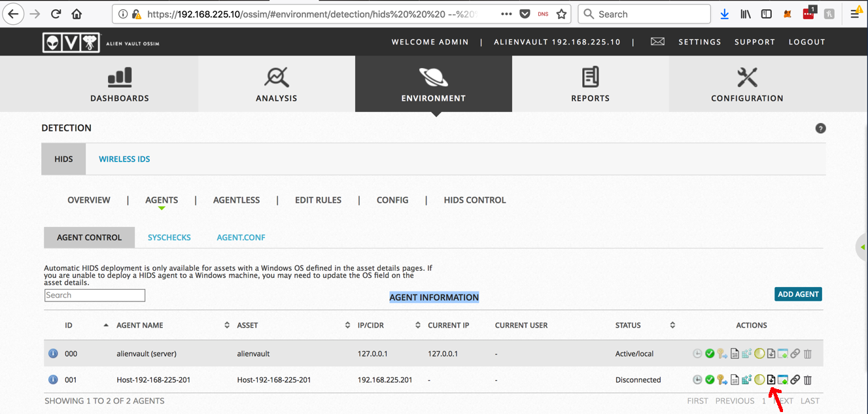Viewport: 868px width, 414px height.
Task: Open Firefox downloads arrow
Action: [724, 14]
